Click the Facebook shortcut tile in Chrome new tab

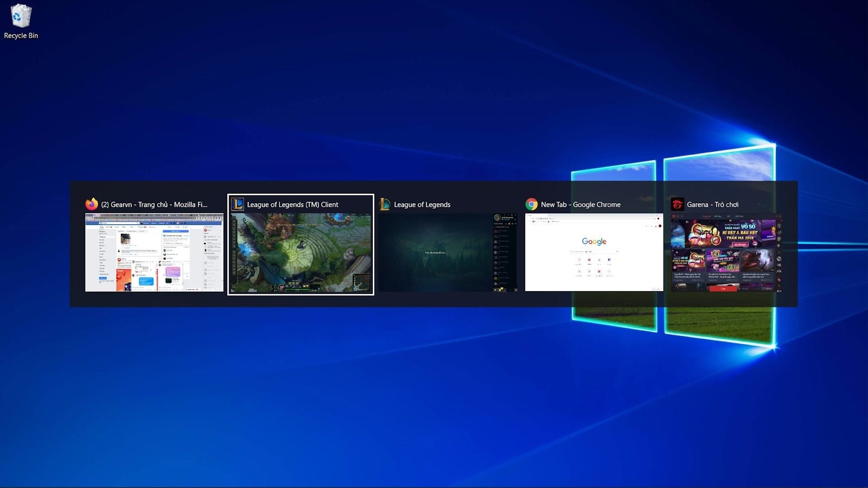tap(609, 260)
